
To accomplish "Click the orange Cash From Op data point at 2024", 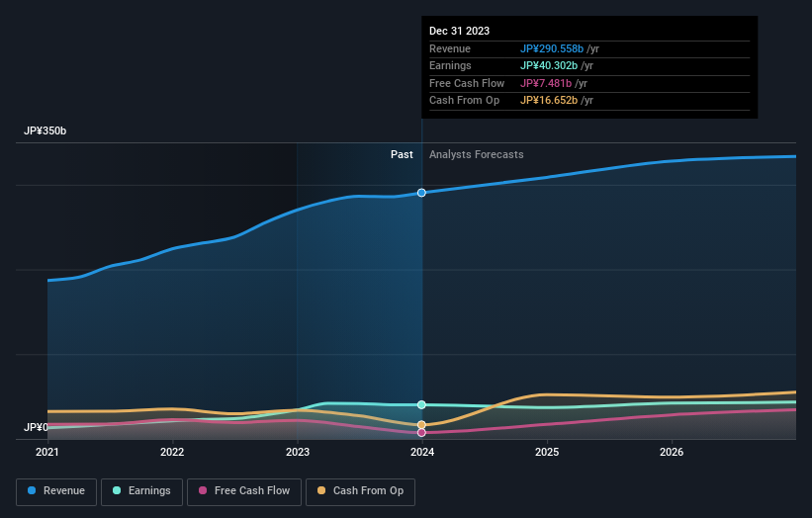I will (x=421, y=425).
